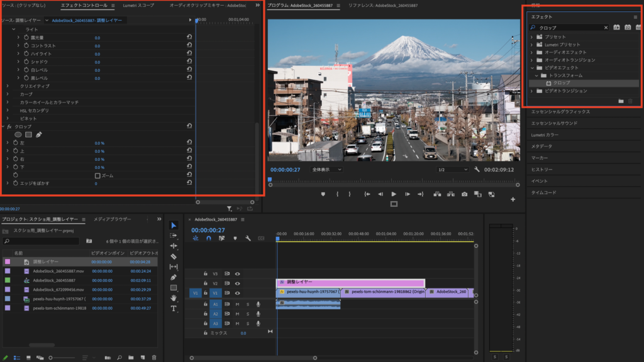Image resolution: width=644 pixels, height=362 pixels.
Task: Click the Export Frame camera icon
Action: 464,194
